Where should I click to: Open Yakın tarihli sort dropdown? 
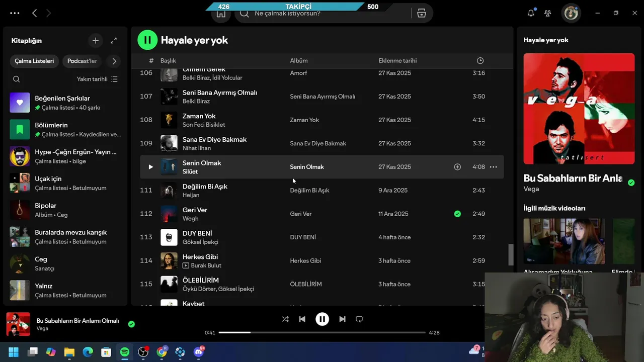[97, 79]
